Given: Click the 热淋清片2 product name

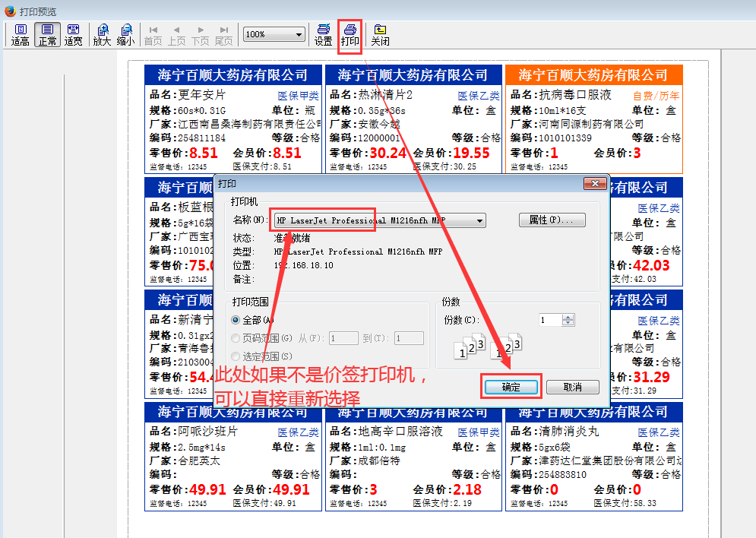Looking at the screenshot, I should coord(385,94).
